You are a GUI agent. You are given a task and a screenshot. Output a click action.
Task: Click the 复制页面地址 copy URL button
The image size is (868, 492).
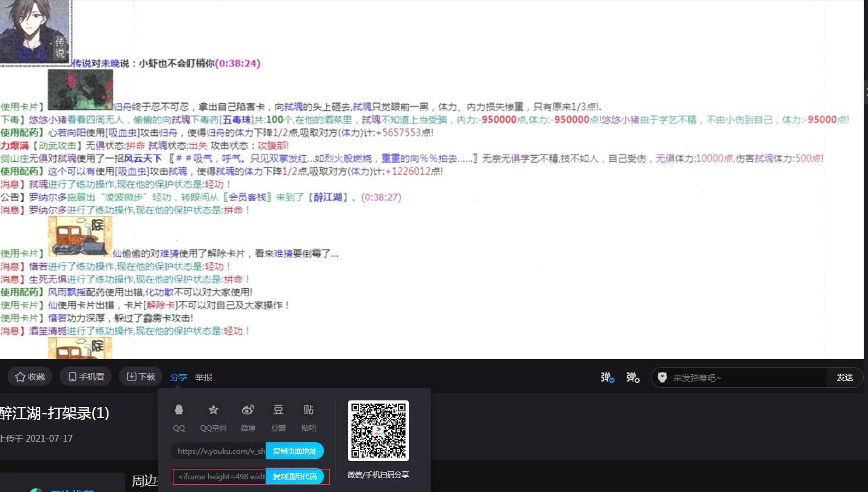pyautogui.click(x=295, y=451)
